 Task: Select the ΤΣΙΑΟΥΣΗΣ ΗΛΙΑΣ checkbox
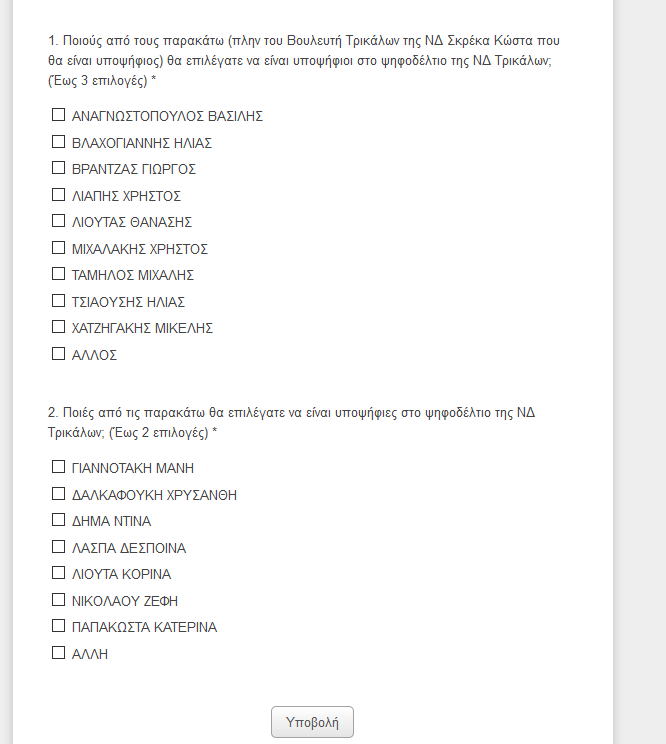tap(58, 302)
